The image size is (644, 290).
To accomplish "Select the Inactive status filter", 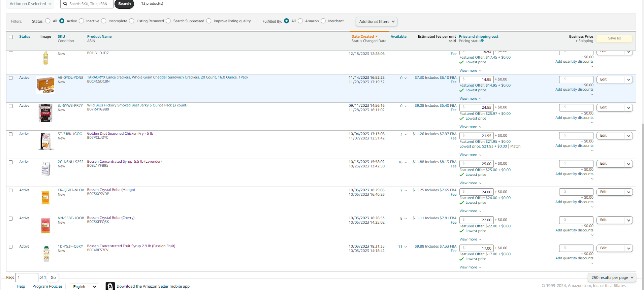I will click(x=82, y=21).
